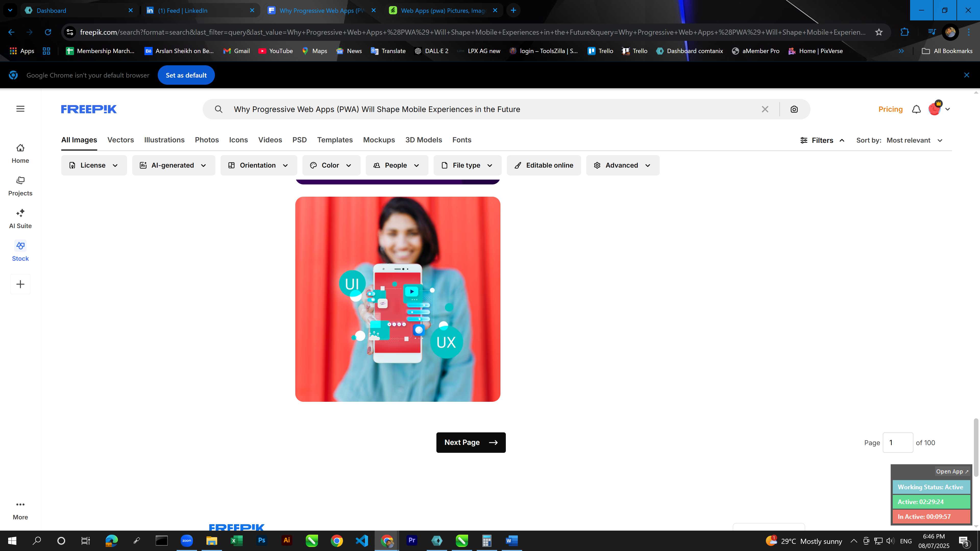Screen dimensions: 980x551
Task: Expand the File type filter
Action: [x=468, y=165]
